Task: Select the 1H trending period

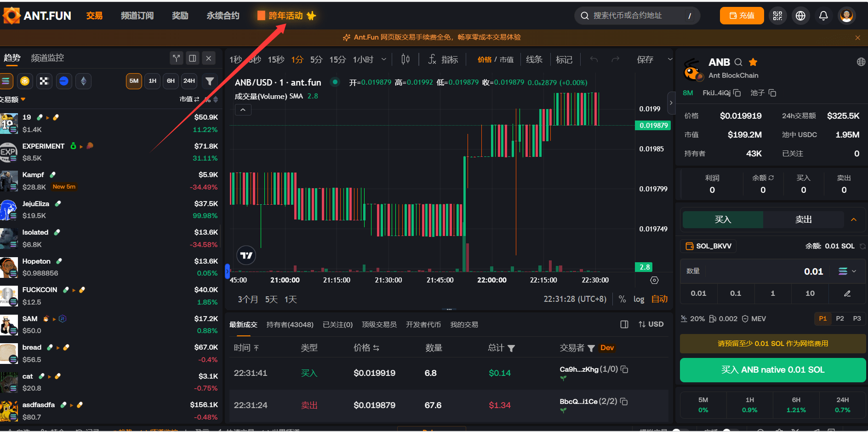Action: click(152, 81)
